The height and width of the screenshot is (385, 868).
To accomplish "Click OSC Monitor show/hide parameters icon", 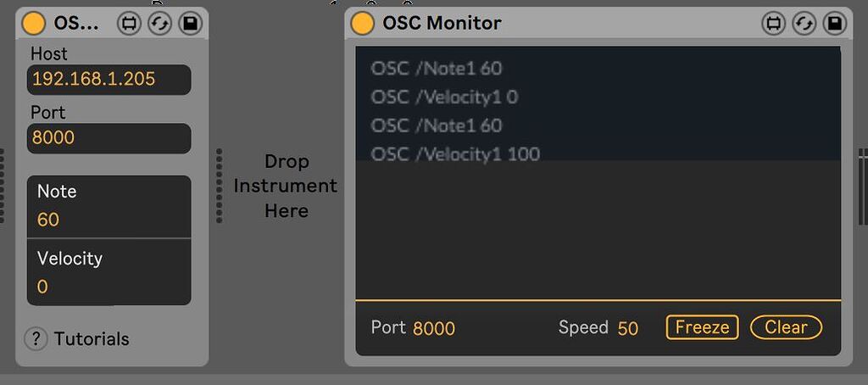I will coord(773,23).
